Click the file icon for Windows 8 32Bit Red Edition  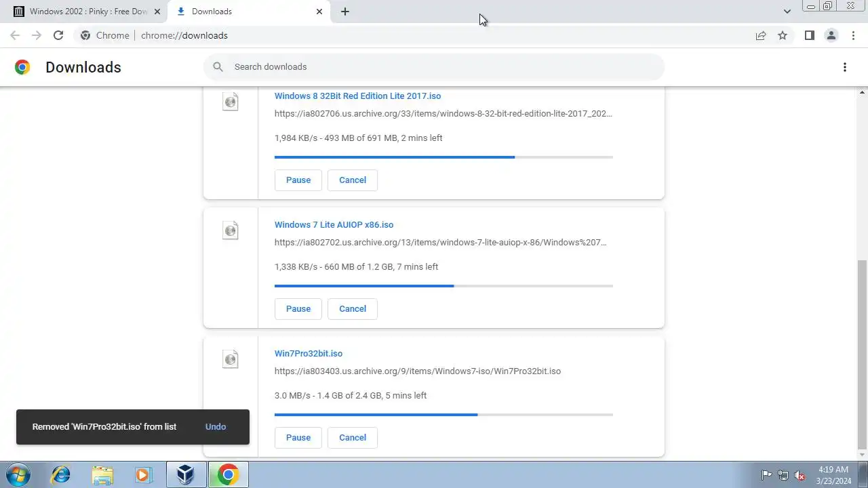[x=231, y=102]
